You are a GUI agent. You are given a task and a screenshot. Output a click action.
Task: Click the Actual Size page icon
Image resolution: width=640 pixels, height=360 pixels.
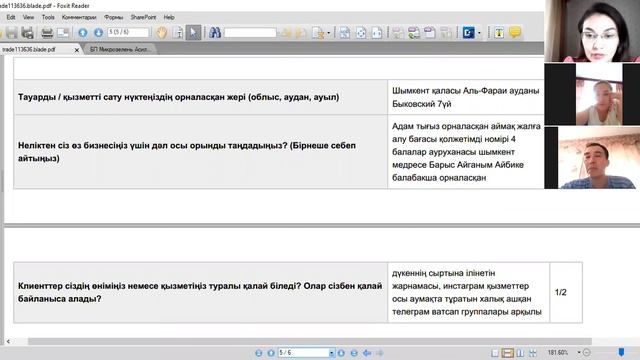(345, 33)
